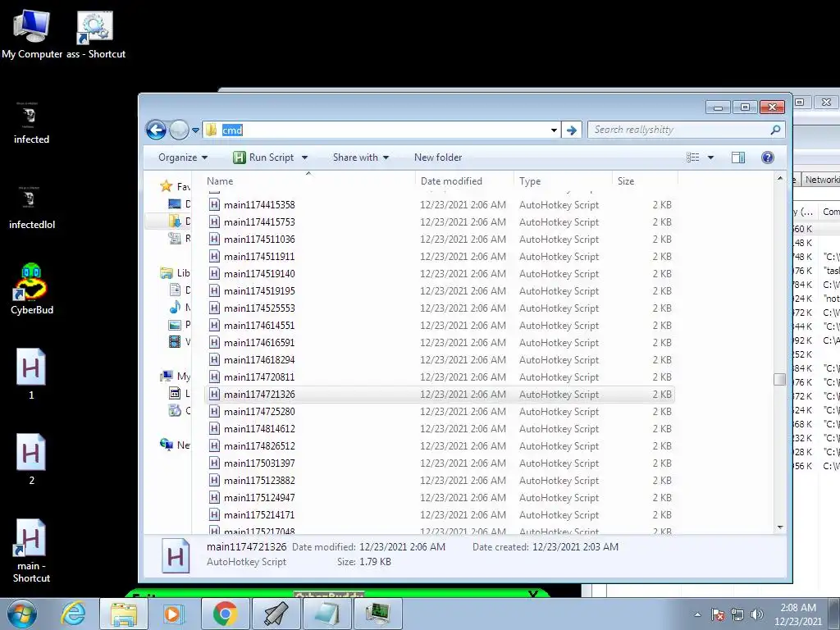
Task: Launch the CyberBud desktop shortcut
Action: 31,290
